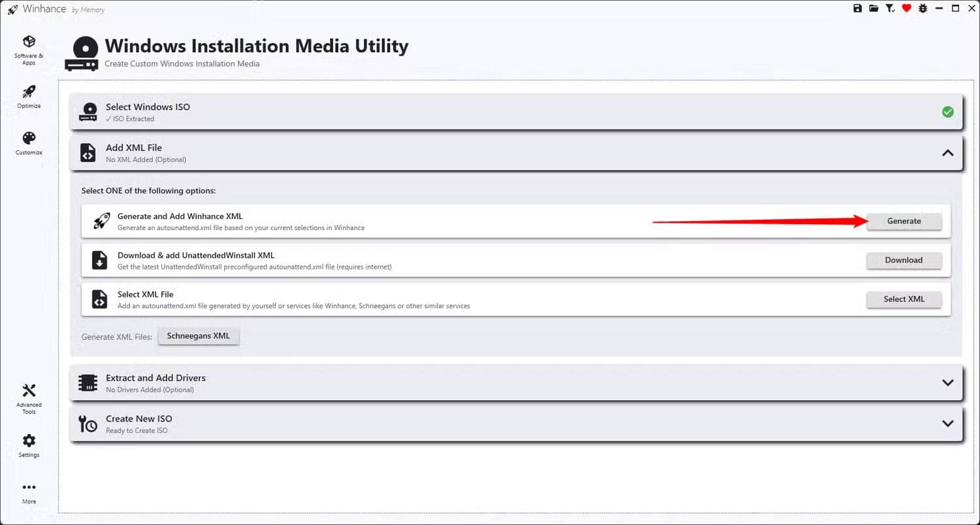Click the wrench-clock icon beside Create New ISO
Image resolution: width=980 pixels, height=525 pixels.
pyautogui.click(x=88, y=424)
